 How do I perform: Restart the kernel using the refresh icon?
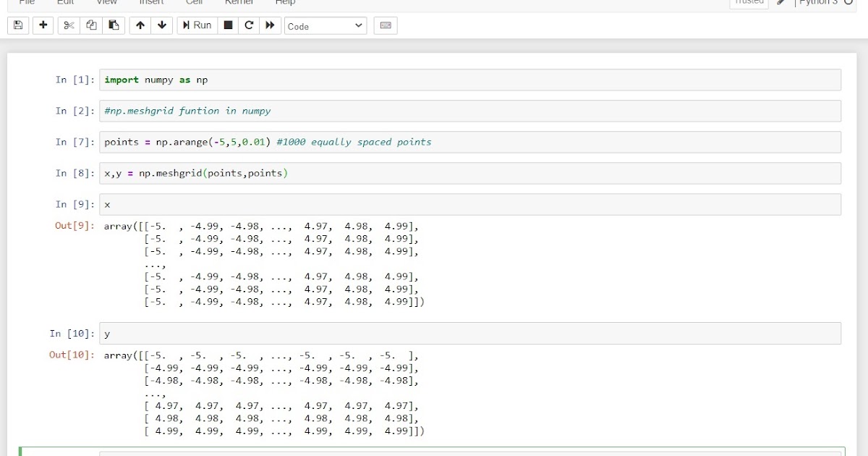click(248, 25)
